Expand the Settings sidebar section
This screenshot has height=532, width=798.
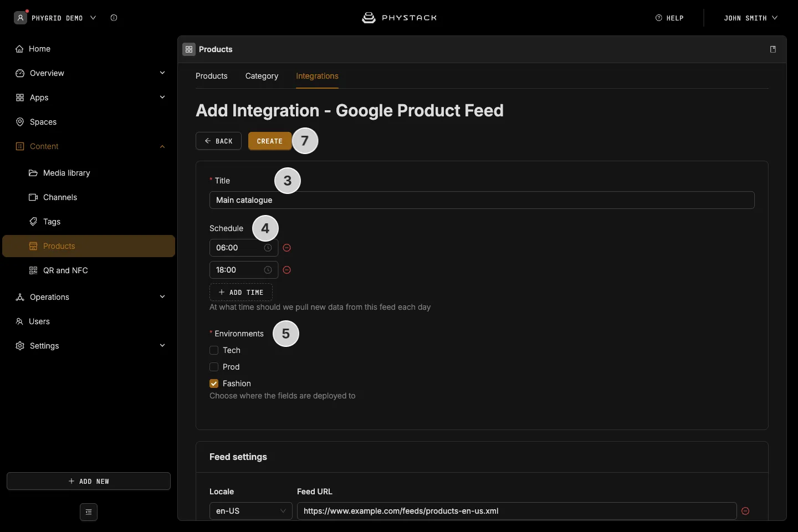click(x=89, y=346)
